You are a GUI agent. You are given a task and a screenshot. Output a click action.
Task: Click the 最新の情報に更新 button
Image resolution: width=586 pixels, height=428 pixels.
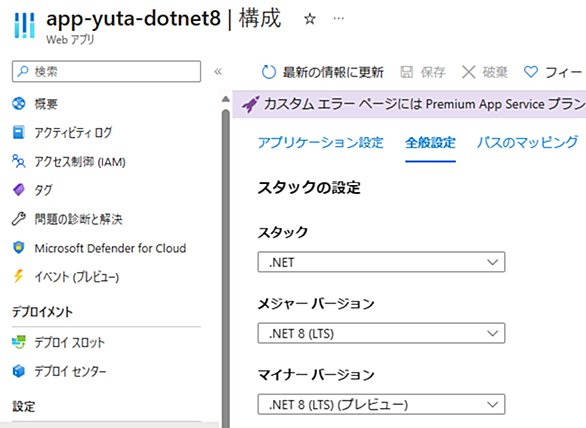point(323,72)
